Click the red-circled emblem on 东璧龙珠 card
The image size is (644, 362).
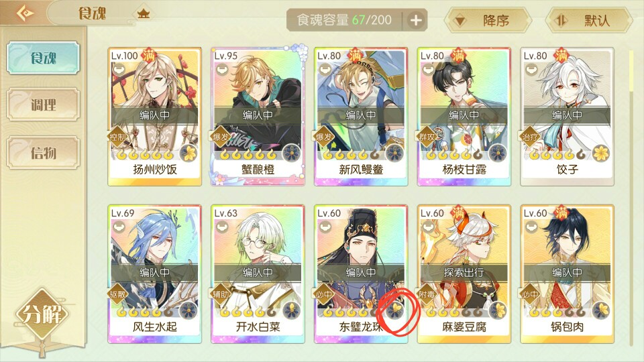pos(395,310)
